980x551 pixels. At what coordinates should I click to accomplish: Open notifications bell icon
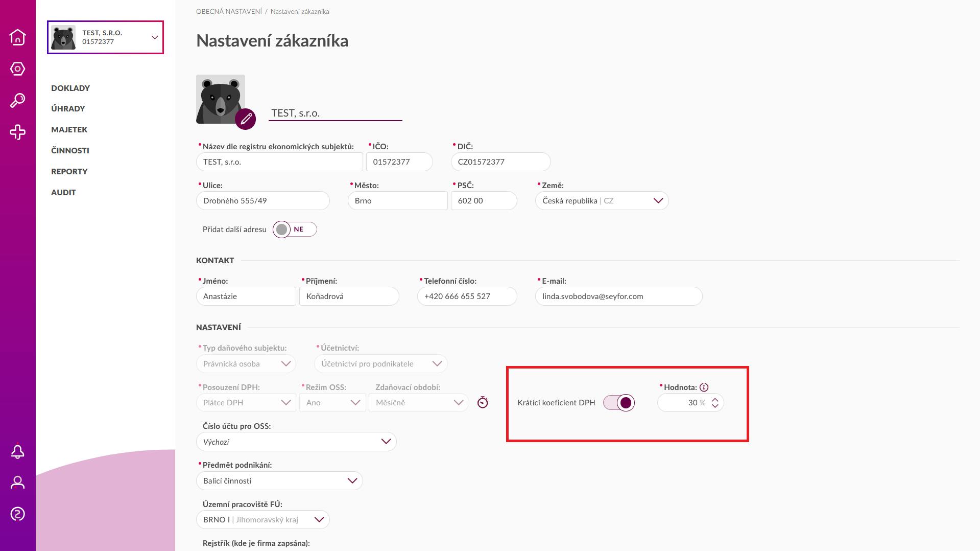tap(17, 452)
